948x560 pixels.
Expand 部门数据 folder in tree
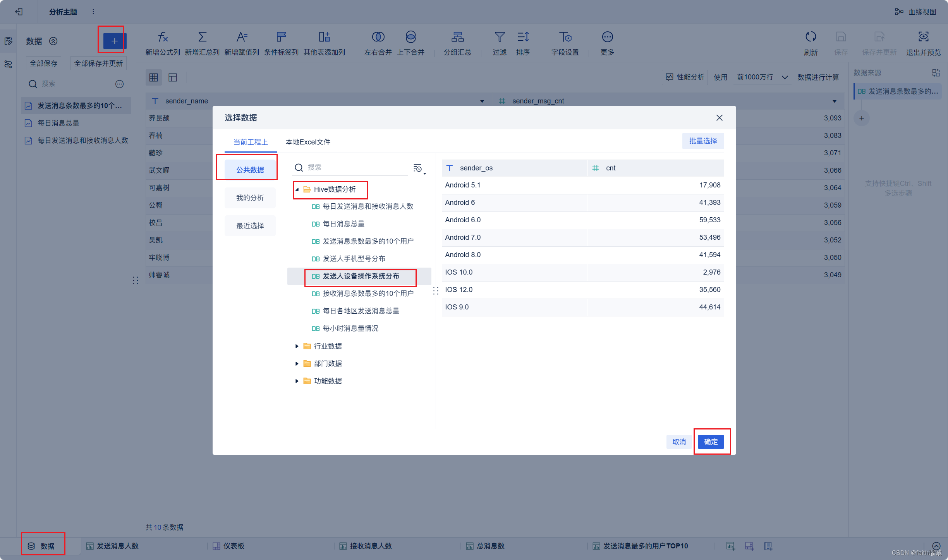tap(299, 363)
